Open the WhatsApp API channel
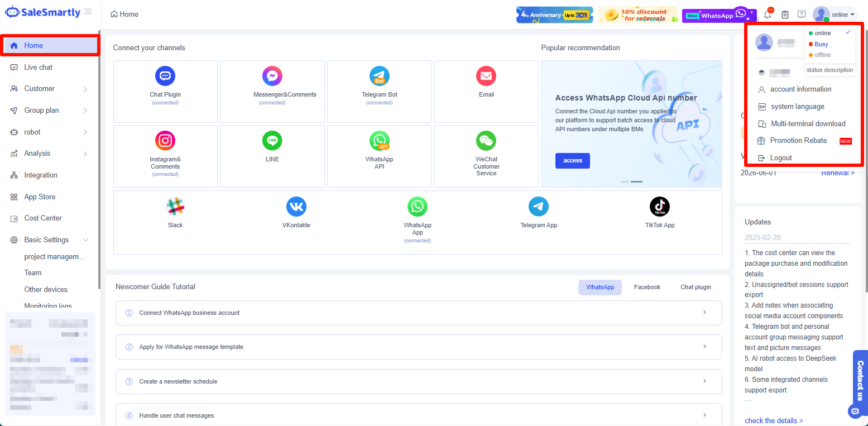Viewport: 868px width, 426px height. 380,156
